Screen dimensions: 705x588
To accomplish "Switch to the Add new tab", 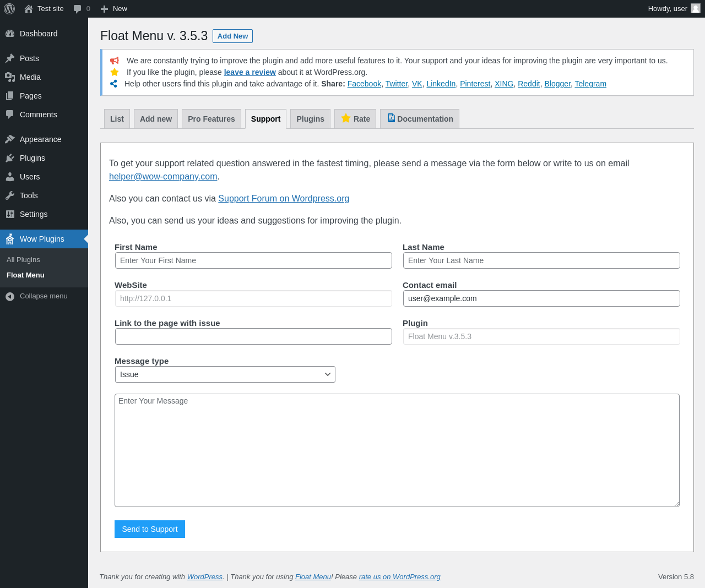I will tap(156, 119).
